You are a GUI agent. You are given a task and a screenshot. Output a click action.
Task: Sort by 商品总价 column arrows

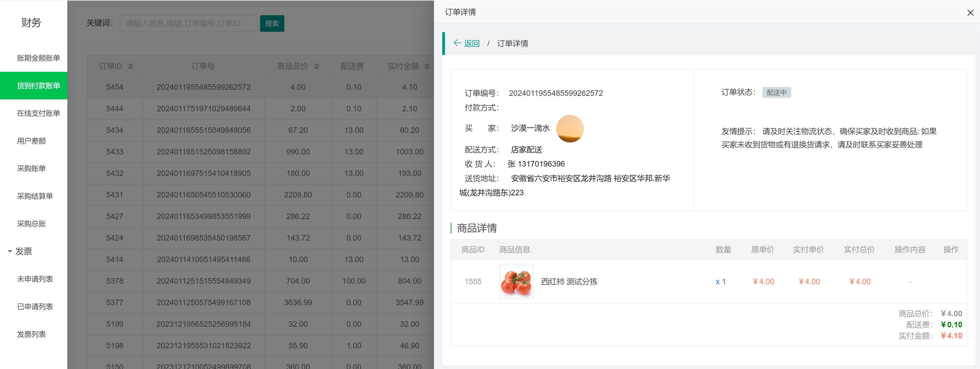point(317,66)
